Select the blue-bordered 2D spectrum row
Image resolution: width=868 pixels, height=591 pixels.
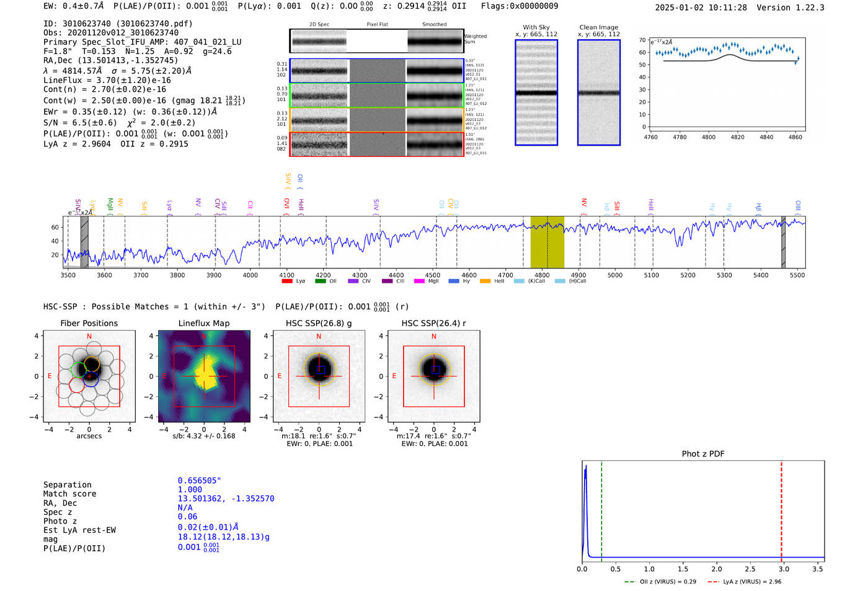pos(377,71)
